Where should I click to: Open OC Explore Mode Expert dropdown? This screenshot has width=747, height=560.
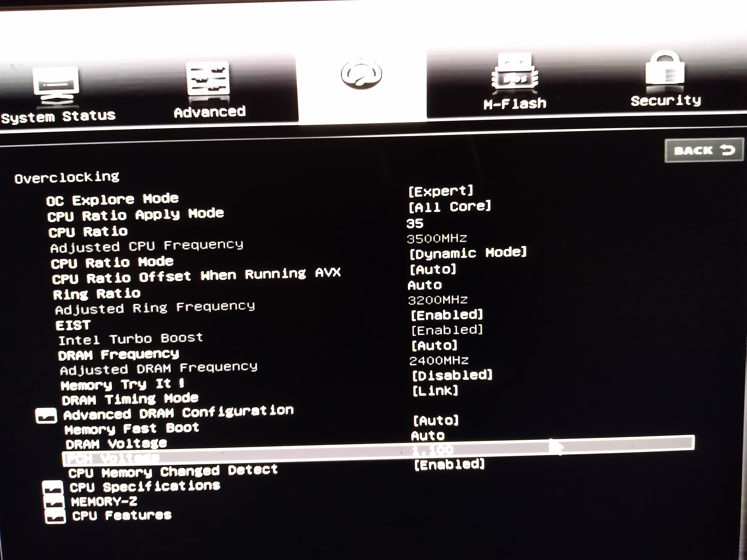tap(440, 191)
